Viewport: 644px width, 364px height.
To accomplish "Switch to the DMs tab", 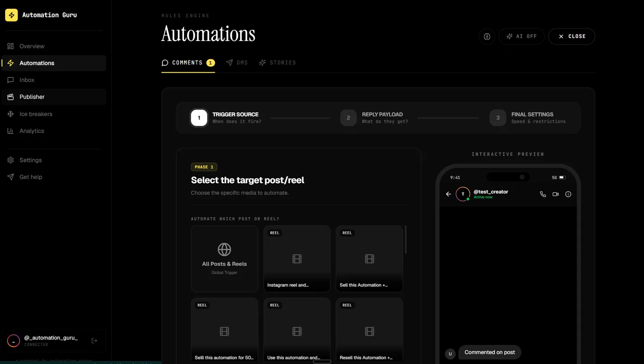I will pos(237,63).
